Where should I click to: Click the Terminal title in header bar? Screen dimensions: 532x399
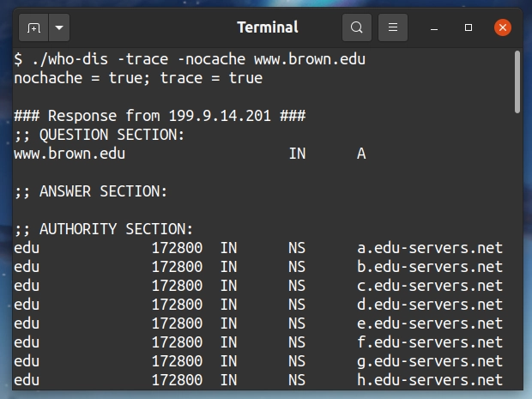(267, 27)
